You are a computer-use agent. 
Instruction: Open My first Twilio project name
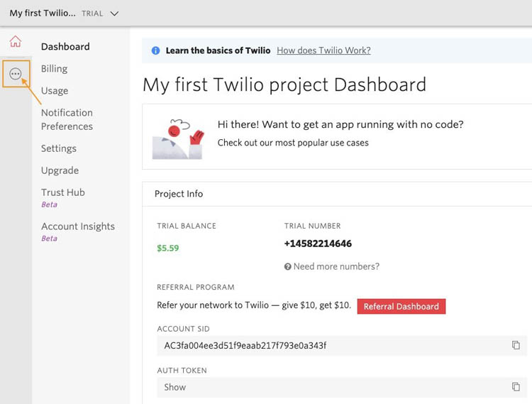click(x=43, y=13)
